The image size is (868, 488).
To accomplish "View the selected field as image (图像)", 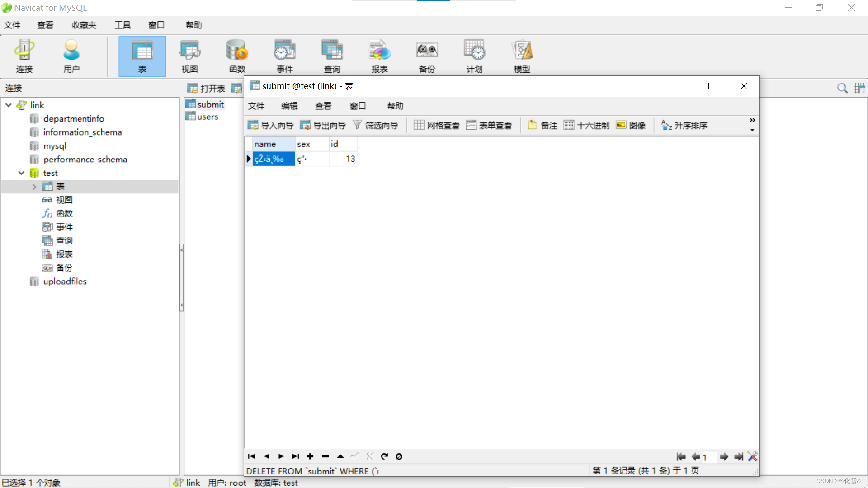I will pyautogui.click(x=631, y=125).
